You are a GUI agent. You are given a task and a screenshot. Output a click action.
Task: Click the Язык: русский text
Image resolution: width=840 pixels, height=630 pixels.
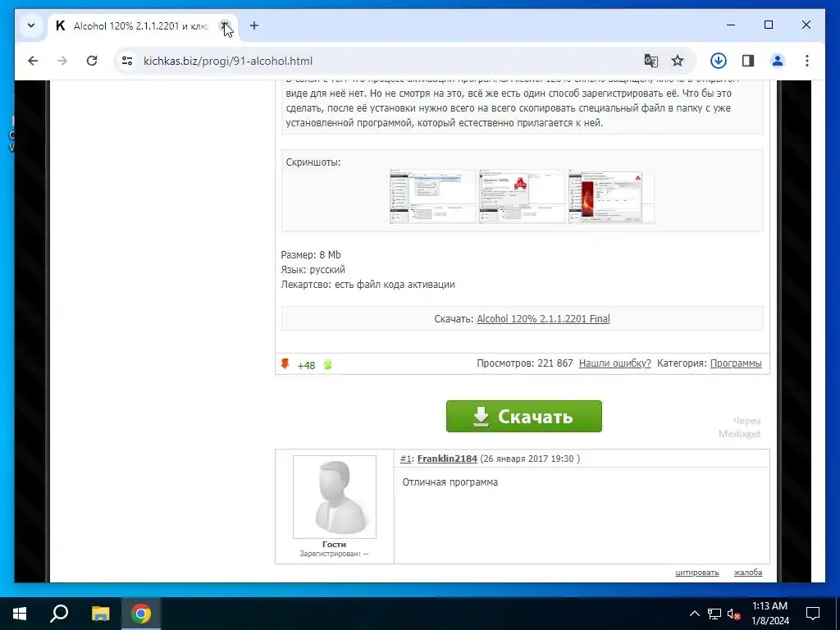click(313, 269)
